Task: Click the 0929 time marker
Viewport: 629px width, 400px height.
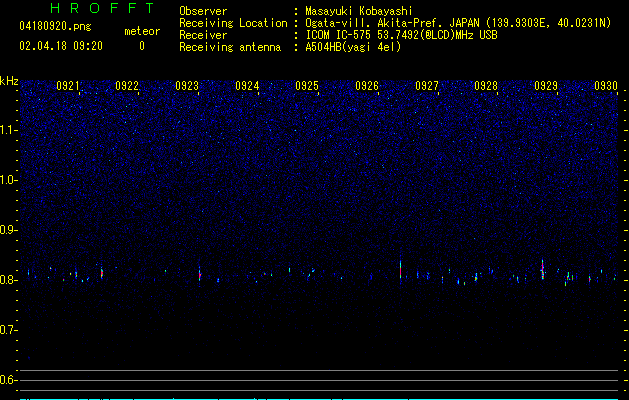Action: [546, 86]
